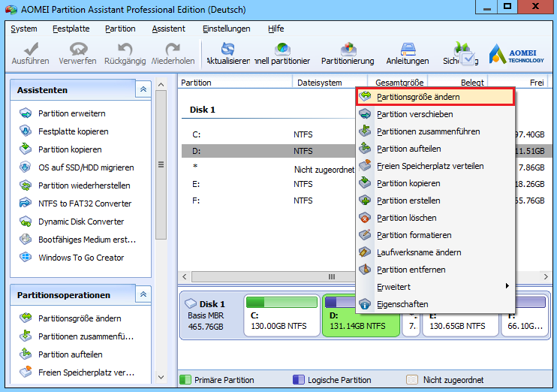Viewport: 557px width, 392px height.
Task: Choose Partition entfernen in context menu
Action: [435, 270]
